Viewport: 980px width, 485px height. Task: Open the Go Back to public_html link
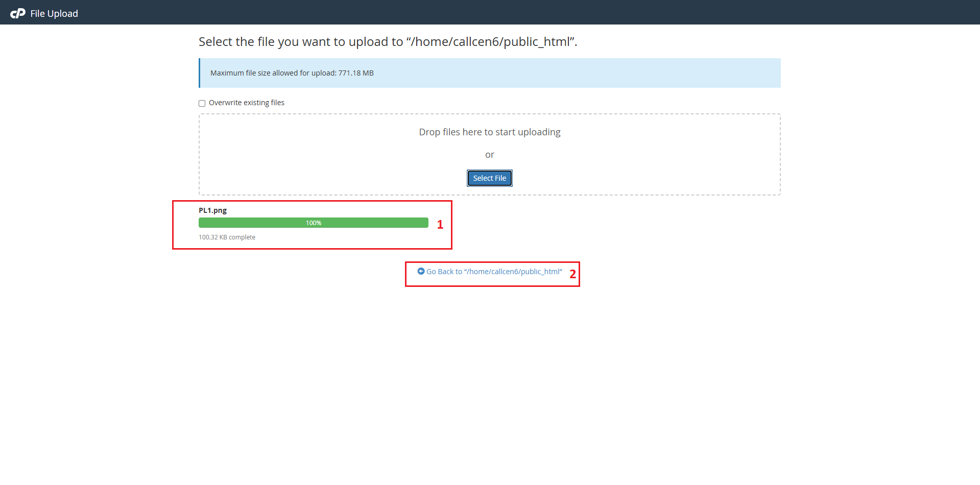[x=494, y=272]
